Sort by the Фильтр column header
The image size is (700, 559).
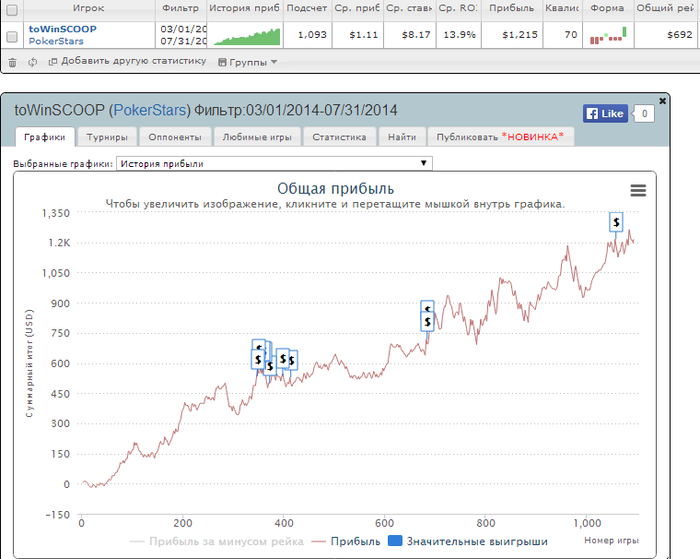(x=180, y=8)
